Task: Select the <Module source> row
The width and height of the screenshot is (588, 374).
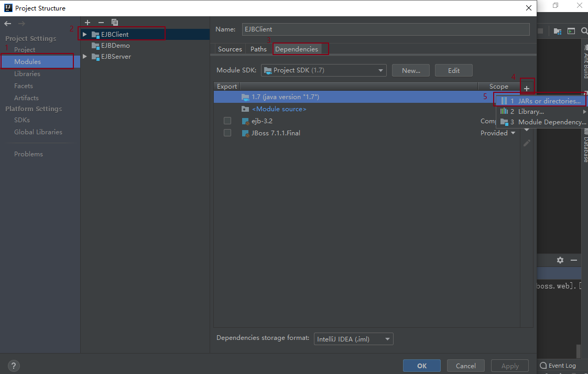Action: point(367,109)
